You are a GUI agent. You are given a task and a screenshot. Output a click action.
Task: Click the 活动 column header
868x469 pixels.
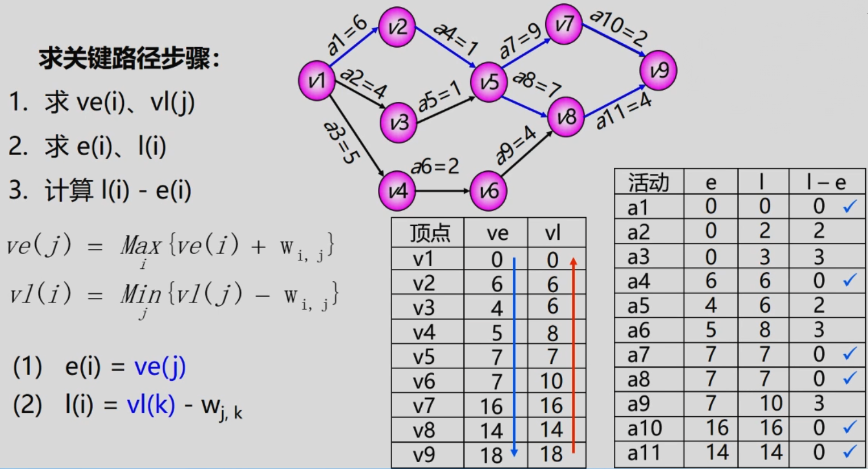pos(649,182)
